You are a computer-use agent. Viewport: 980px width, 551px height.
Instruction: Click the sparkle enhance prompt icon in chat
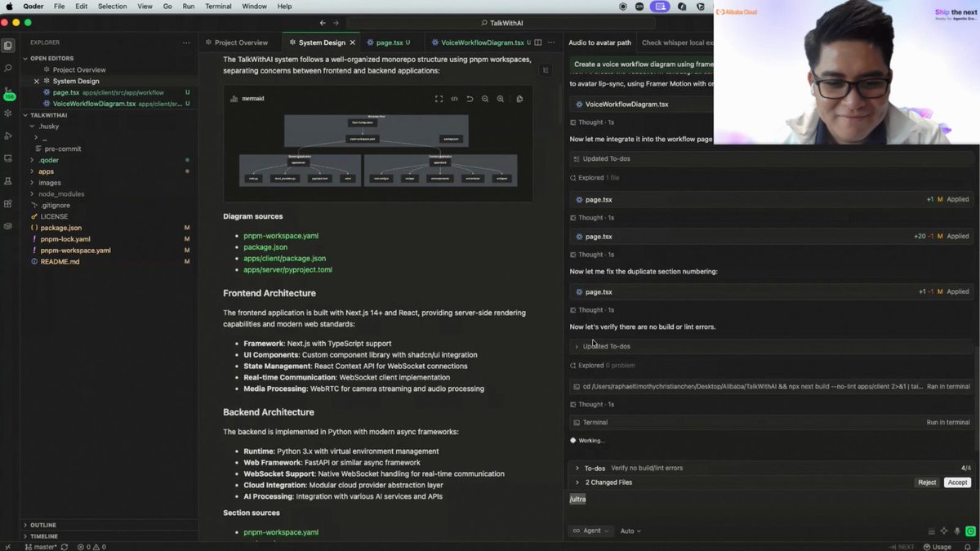tap(944, 531)
